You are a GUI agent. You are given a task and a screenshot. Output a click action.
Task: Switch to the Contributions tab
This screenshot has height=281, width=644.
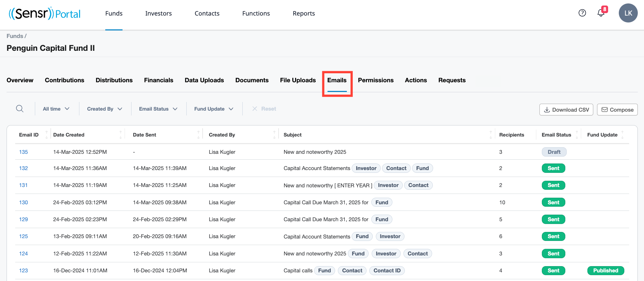pos(65,80)
